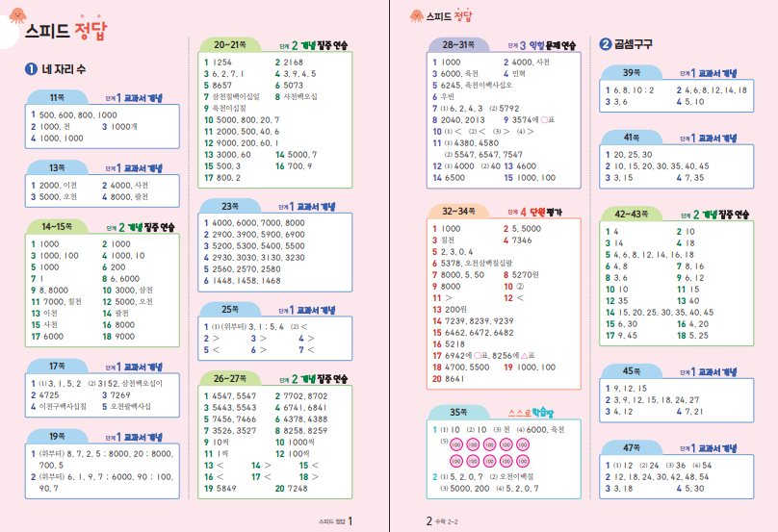Screen dimensions: 778x532
Task: Select the 스스로 학습장 label
Action: click(x=531, y=413)
